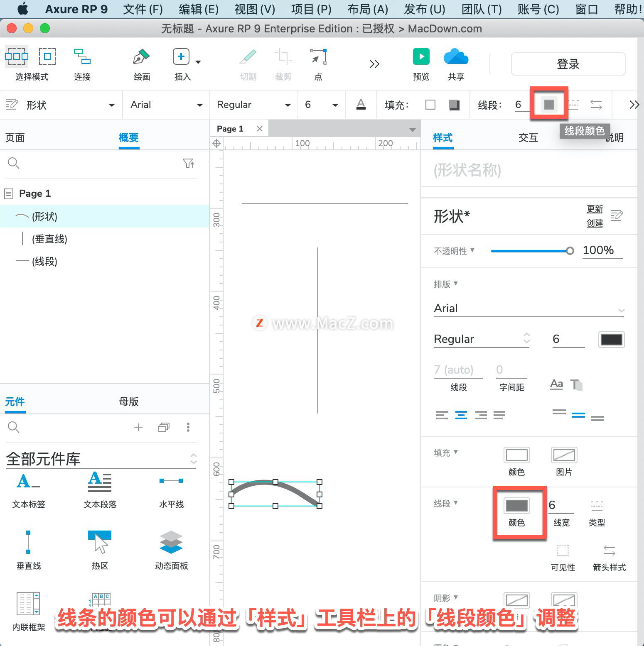Toggle right text alignment
Image resolution: width=644 pixels, height=646 pixels.
pyautogui.click(x=481, y=415)
